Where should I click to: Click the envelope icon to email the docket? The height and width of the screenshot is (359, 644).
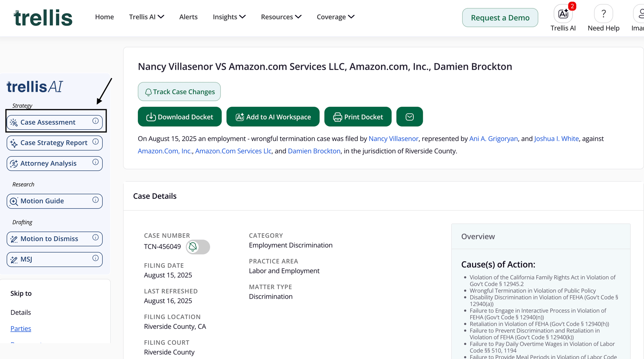[409, 117]
